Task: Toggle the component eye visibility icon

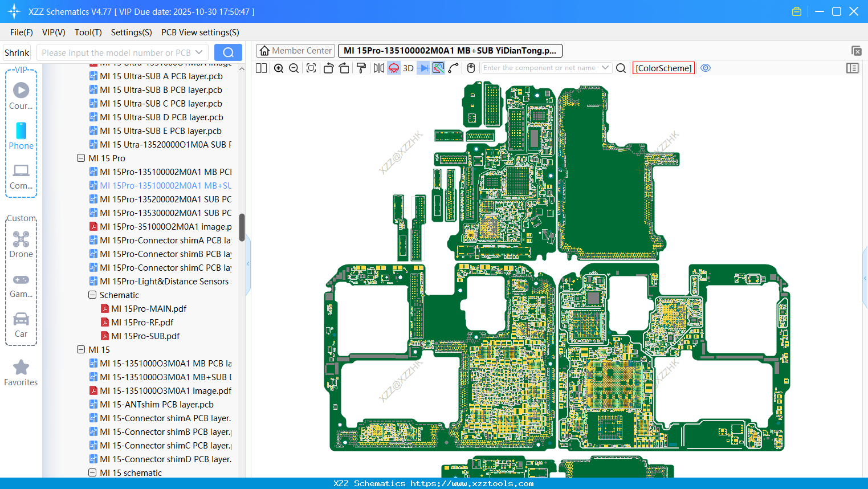Action: (x=706, y=68)
